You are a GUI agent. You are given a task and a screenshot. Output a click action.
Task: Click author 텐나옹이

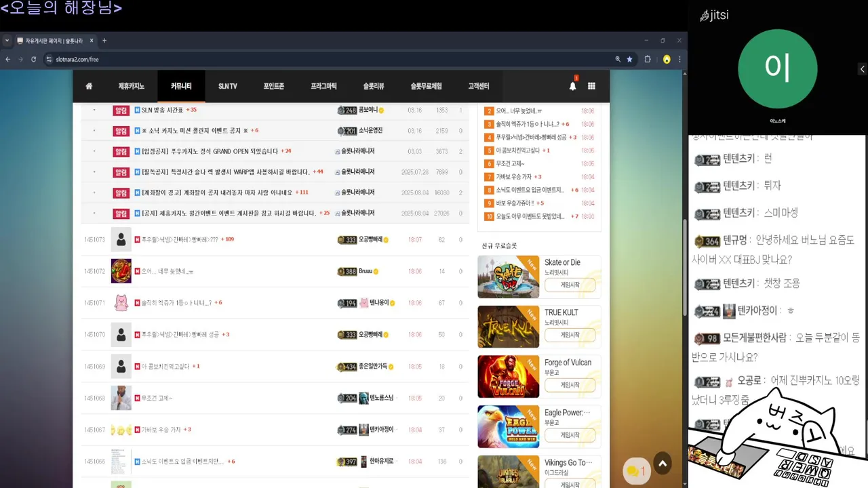click(379, 303)
